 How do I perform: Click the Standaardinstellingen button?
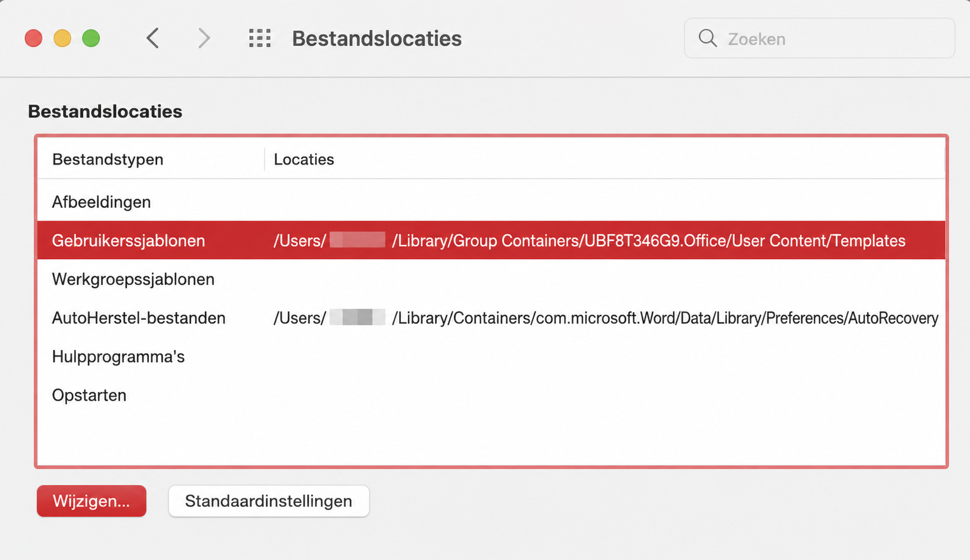[269, 501]
